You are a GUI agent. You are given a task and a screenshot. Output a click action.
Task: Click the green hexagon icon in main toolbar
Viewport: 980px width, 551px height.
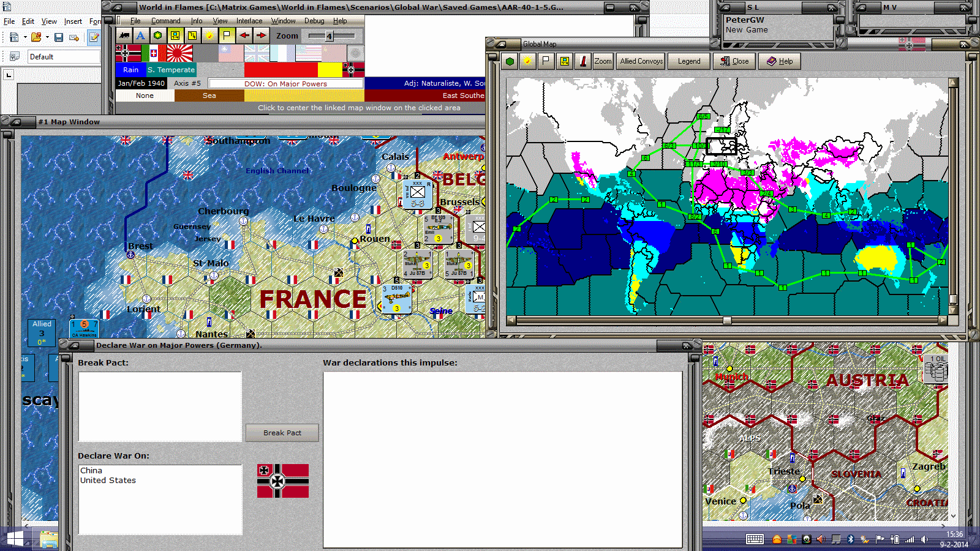[158, 36]
